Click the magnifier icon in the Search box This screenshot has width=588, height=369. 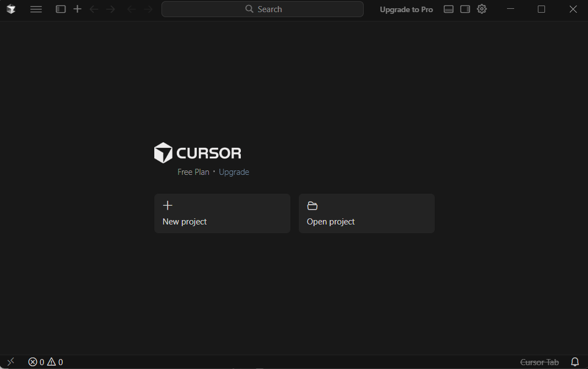coord(250,9)
